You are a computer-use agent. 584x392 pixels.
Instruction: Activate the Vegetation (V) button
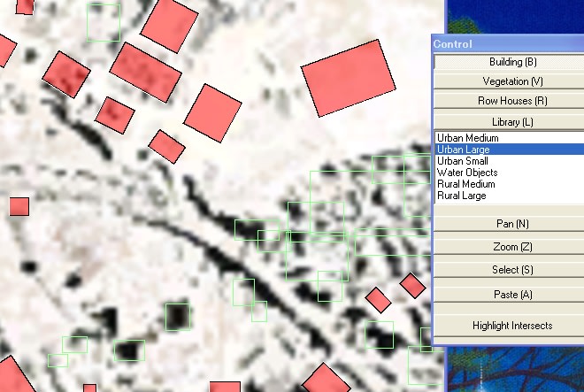[x=510, y=81]
